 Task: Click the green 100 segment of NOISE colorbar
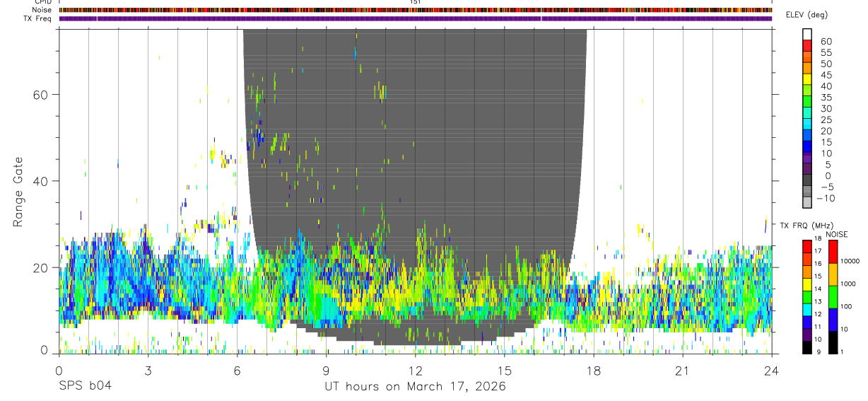pos(832,297)
